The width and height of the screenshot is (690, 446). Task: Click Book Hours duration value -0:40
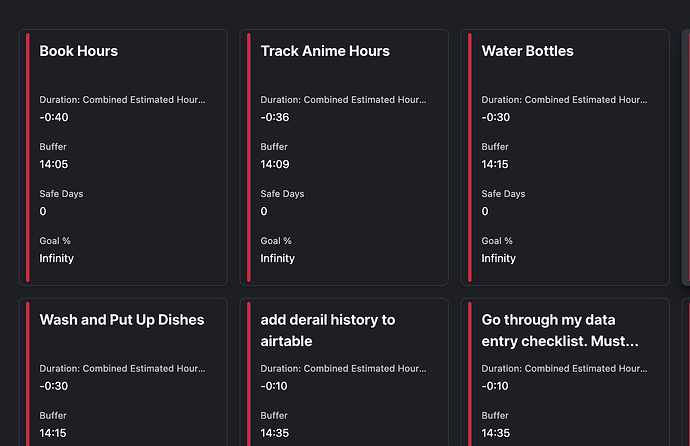(54, 117)
